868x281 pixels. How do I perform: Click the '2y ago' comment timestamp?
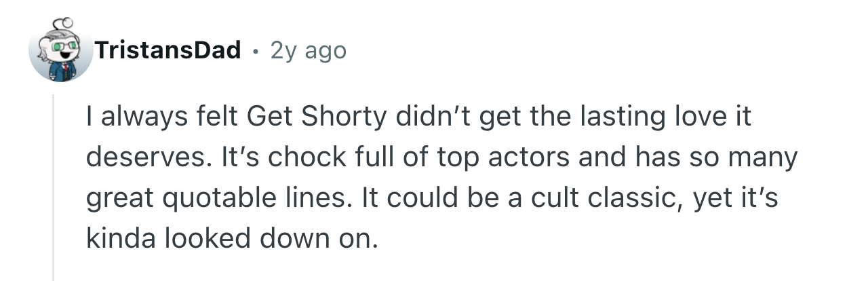tap(308, 50)
